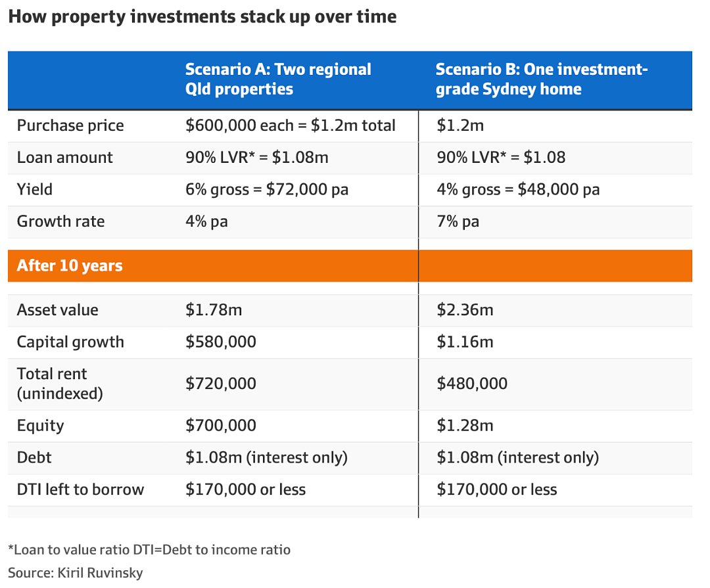
Task: Select the $1.78m asset value cell
Action: [x=214, y=310]
